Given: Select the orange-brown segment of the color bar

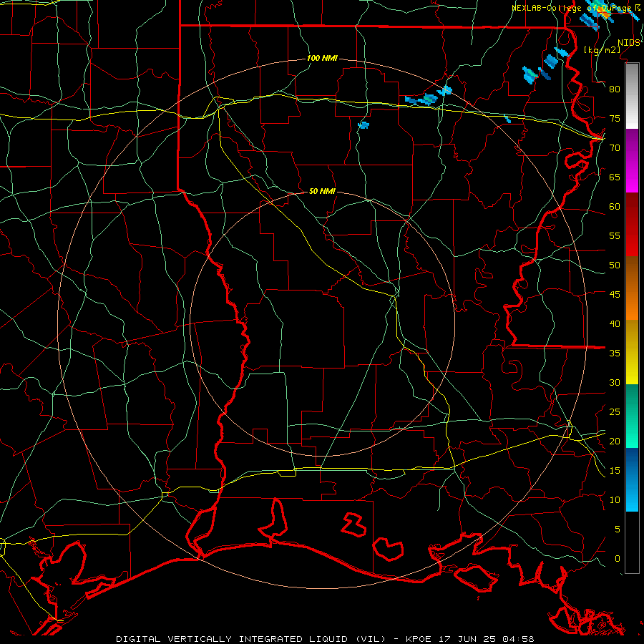Looking at the screenshot, I should coord(632,288).
